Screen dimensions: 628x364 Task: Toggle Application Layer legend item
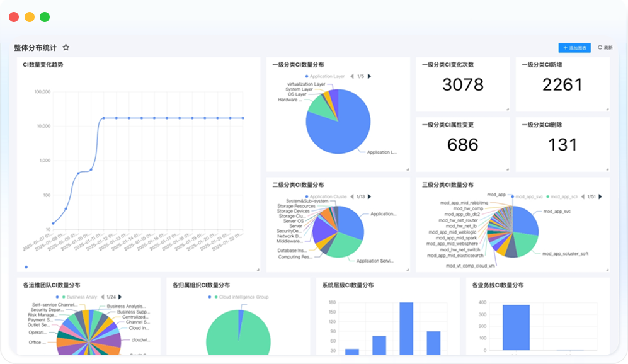(x=326, y=76)
